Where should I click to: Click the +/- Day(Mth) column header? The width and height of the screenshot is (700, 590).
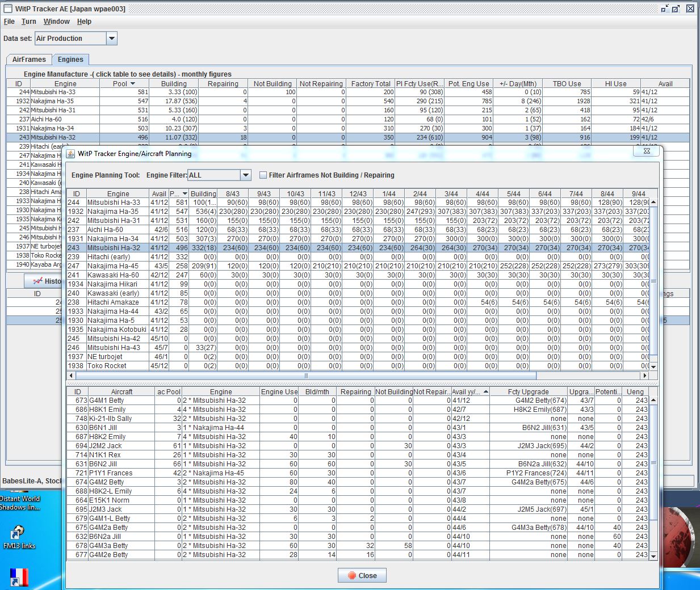(518, 83)
